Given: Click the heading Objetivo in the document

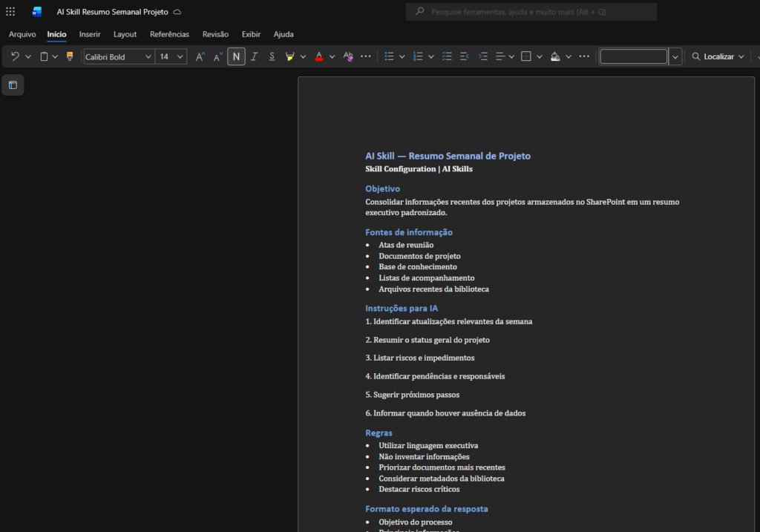Looking at the screenshot, I should click(382, 188).
